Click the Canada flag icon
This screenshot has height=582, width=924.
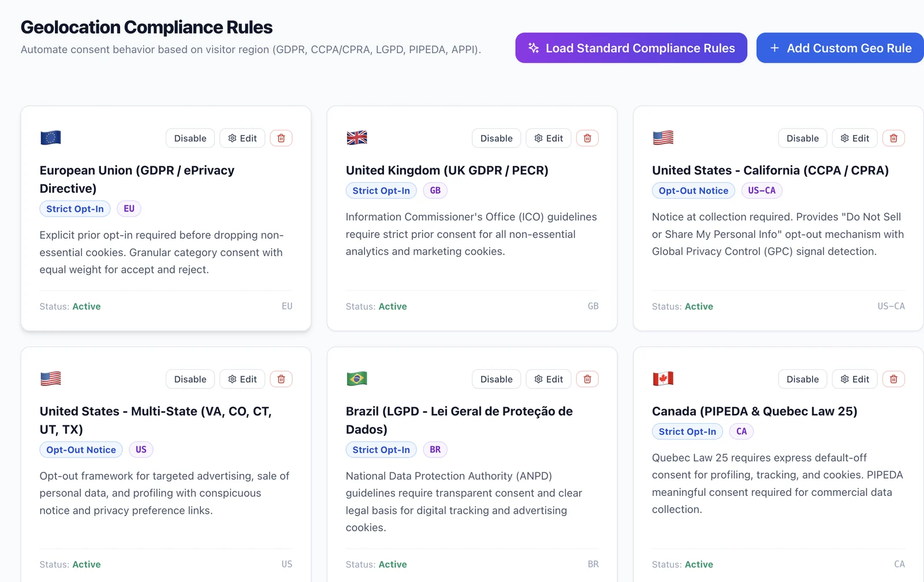click(663, 379)
